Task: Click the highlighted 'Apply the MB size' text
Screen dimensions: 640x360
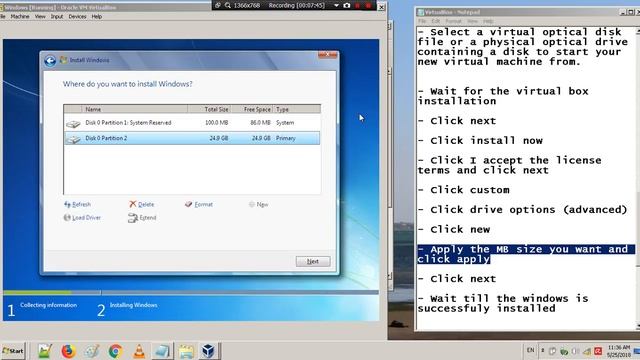Action: coord(526,254)
